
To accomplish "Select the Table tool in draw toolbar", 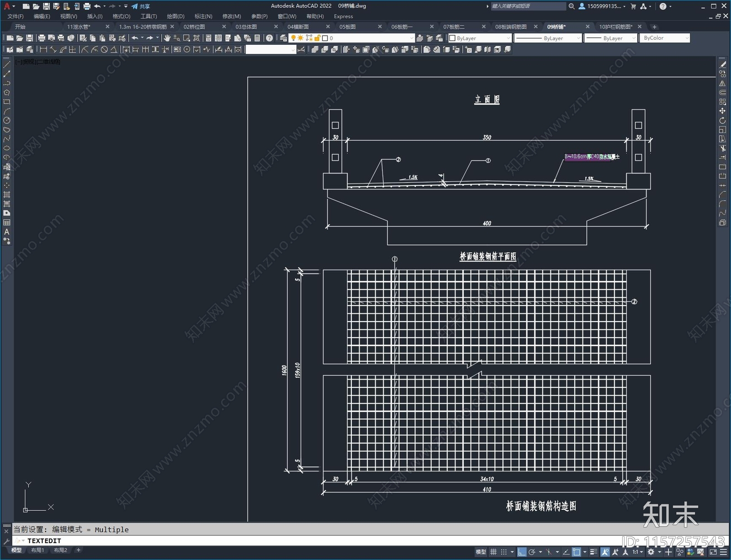I will [6, 222].
